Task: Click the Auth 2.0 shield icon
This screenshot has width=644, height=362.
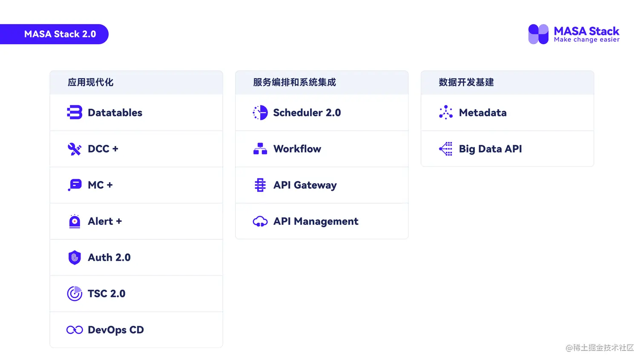Action: point(75,257)
